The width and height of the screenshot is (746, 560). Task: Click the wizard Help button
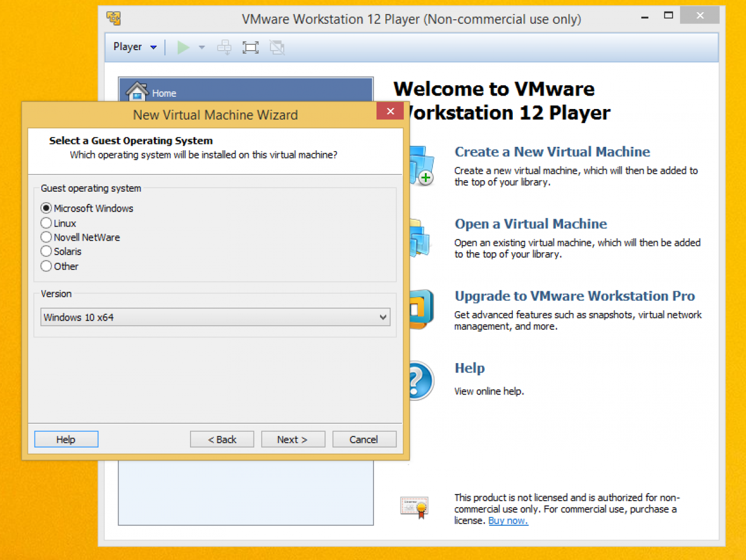coord(66,439)
